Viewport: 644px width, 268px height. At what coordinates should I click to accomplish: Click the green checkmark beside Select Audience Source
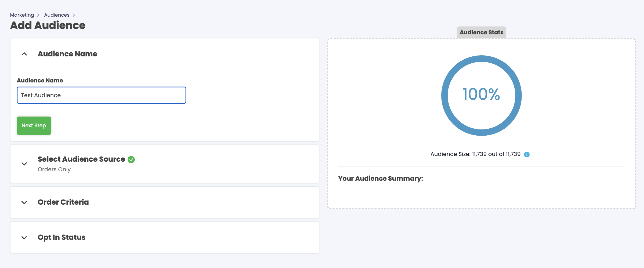pyautogui.click(x=131, y=159)
